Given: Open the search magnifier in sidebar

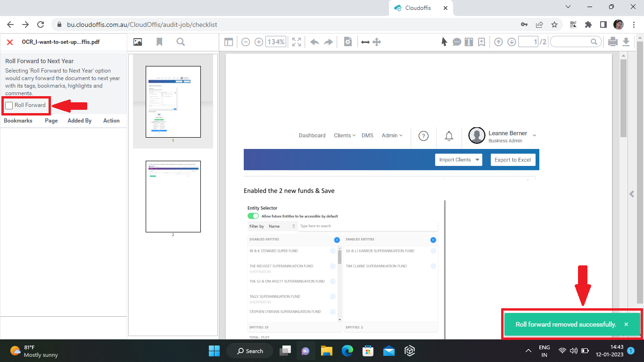Looking at the screenshot, I should pos(181,42).
